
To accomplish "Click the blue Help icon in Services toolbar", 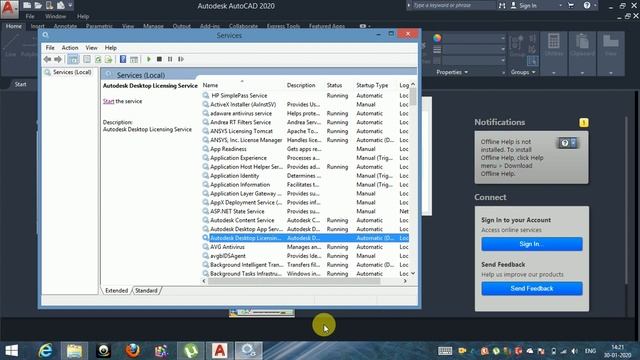I will [x=123, y=59].
